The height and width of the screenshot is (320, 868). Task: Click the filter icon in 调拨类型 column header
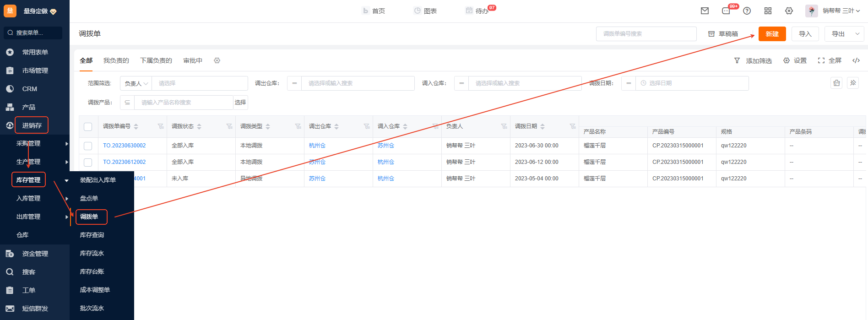(x=298, y=126)
